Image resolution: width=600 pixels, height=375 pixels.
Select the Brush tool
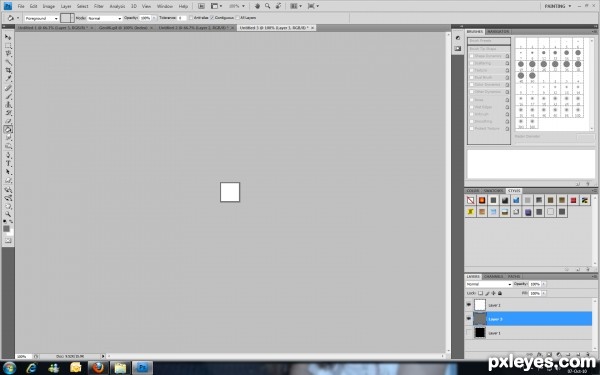tap(8, 96)
